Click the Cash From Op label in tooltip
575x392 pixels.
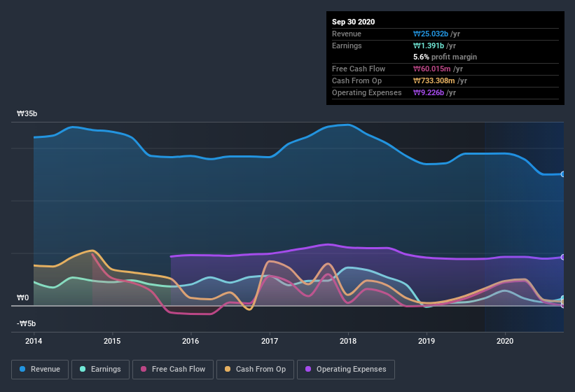[356, 81]
